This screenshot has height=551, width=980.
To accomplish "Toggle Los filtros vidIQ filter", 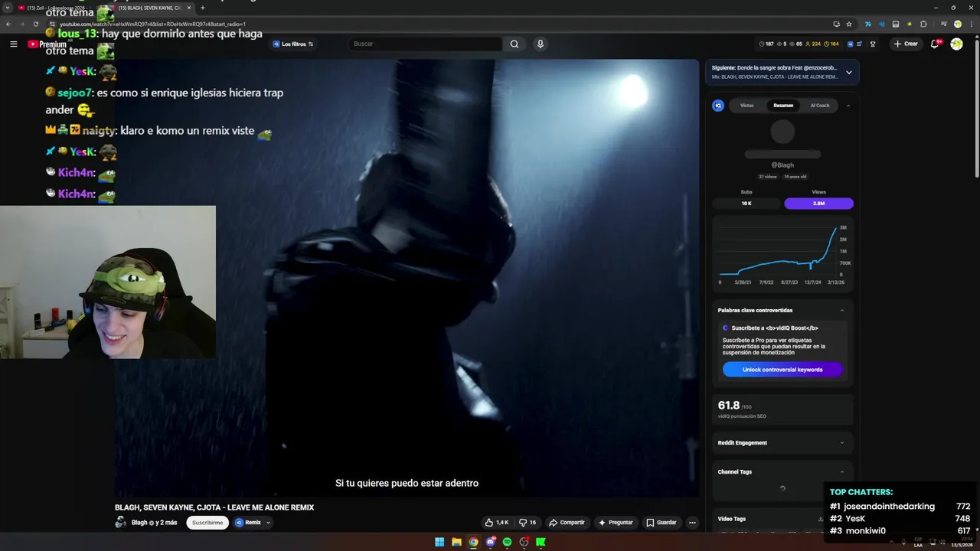I will click(x=292, y=44).
